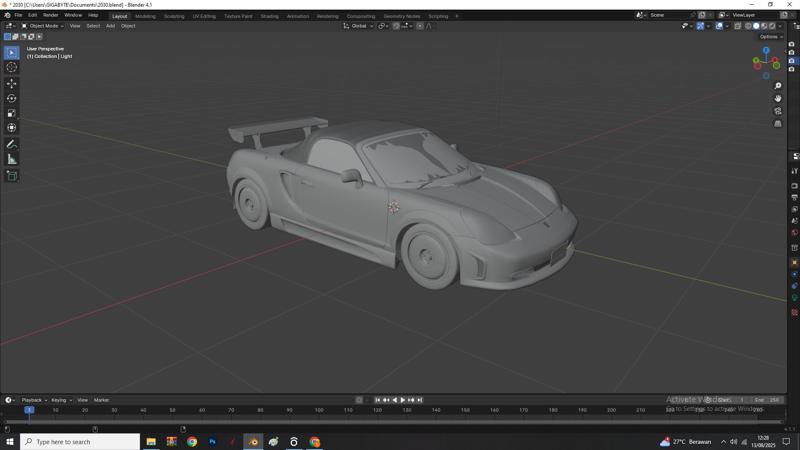Screen dimensions: 800x450
Task: Open the Global transform orientation dropdown
Action: click(x=359, y=26)
